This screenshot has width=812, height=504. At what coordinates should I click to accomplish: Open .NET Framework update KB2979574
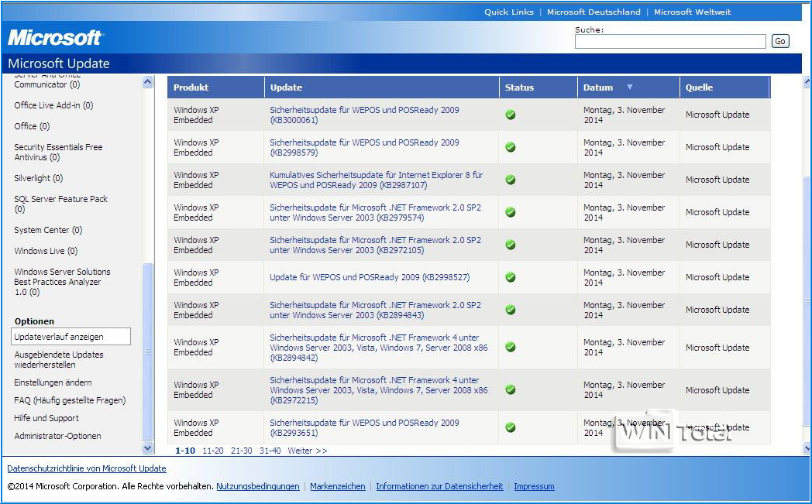(375, 213)
